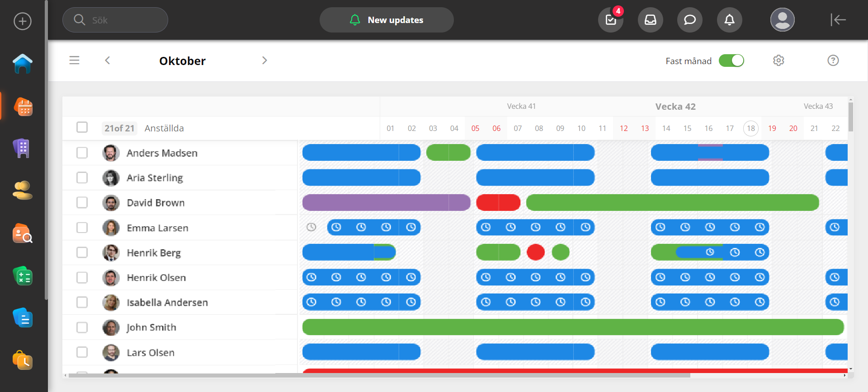
Task: Go to previous month before Oktober
Action: pyautogui.click(x=108, y=61)
